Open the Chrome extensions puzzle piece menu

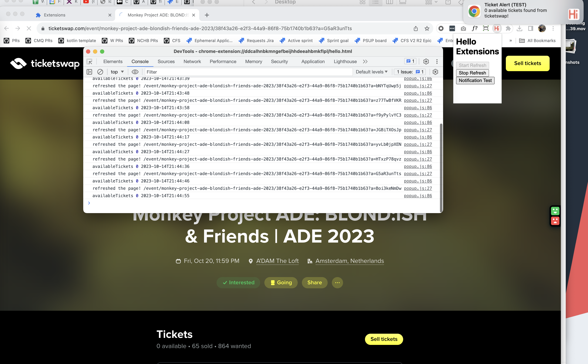coord(508,28)
